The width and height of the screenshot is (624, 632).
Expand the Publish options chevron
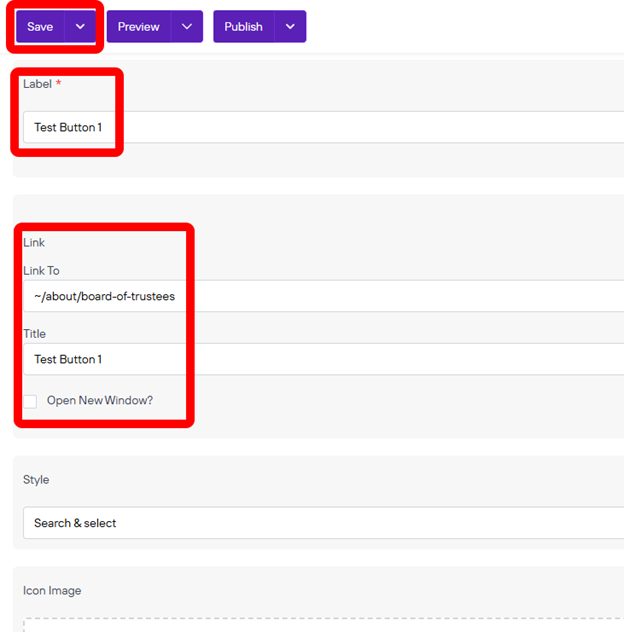(290, 27)
